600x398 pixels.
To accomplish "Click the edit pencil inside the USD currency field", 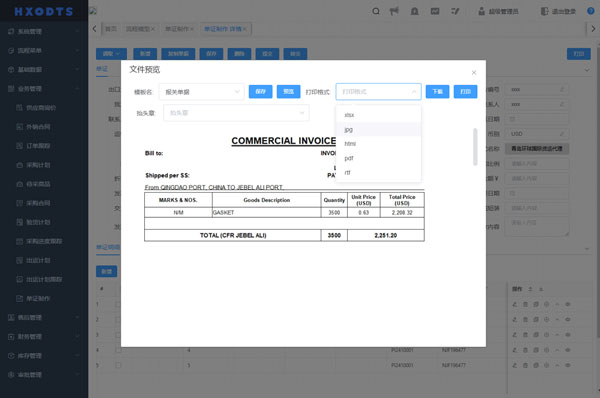I will 562,134.
